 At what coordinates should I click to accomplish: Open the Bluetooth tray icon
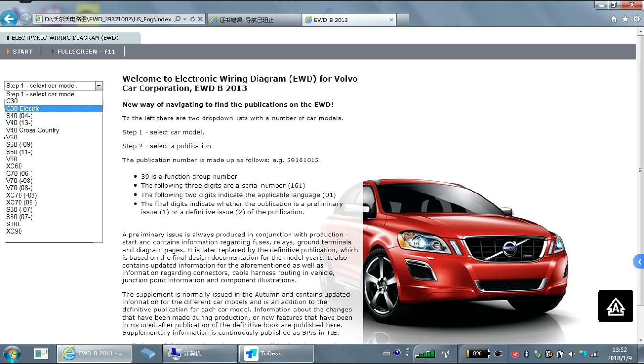[x=526, y=354]
